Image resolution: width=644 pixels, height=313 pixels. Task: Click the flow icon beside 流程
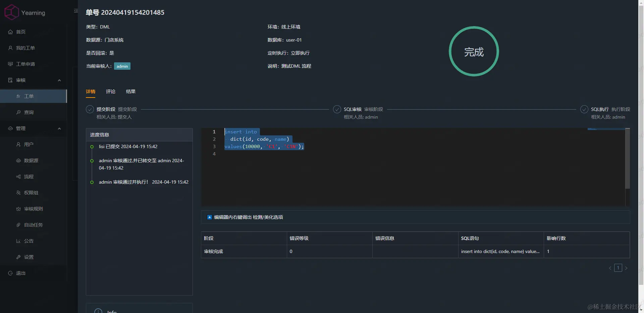[18, 177]
